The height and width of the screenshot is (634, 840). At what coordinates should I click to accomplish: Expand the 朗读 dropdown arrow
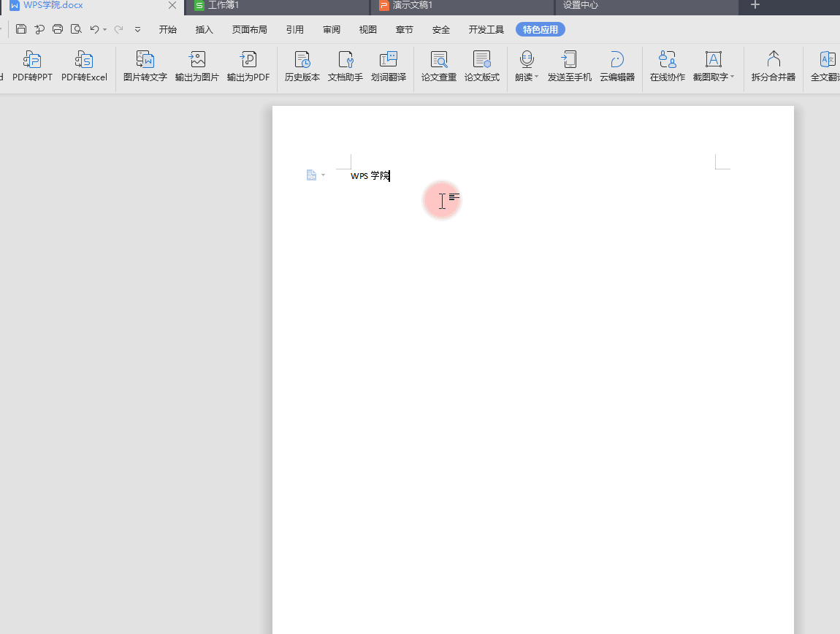point(536,77)
